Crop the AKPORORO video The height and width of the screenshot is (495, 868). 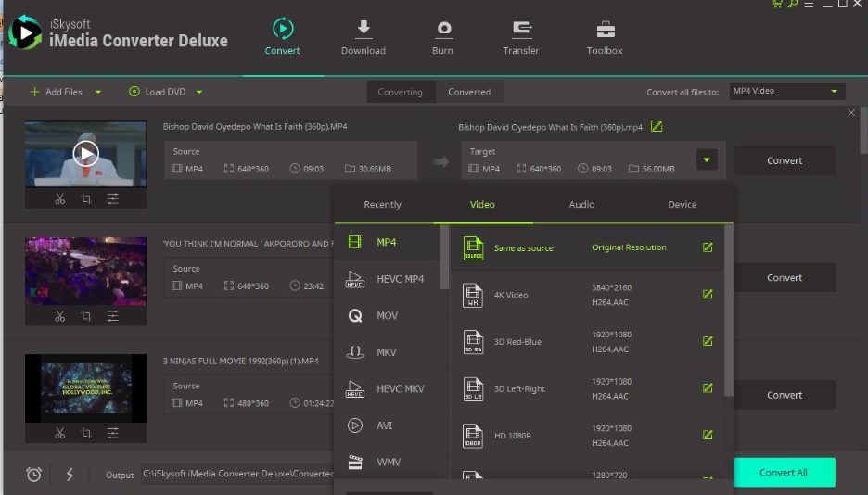point(86,316)
